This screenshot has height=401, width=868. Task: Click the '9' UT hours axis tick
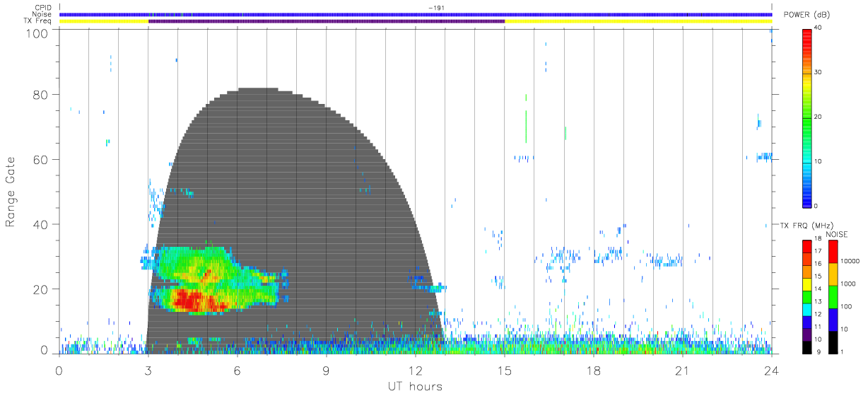326,371
